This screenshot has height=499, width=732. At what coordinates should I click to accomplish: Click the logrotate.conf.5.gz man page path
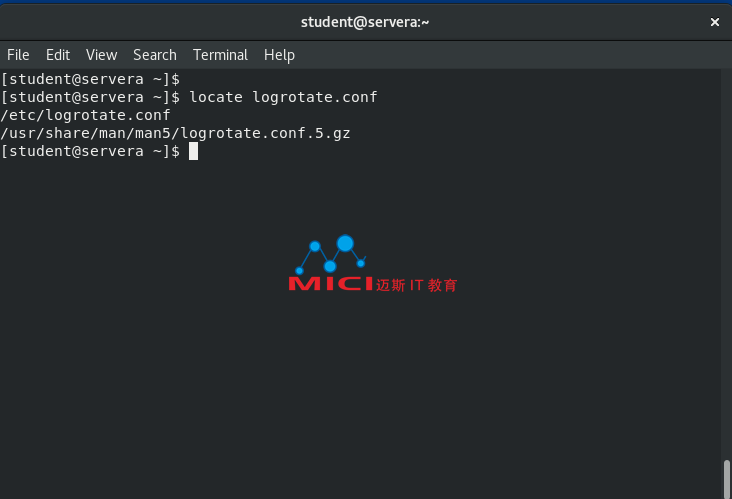175,134
